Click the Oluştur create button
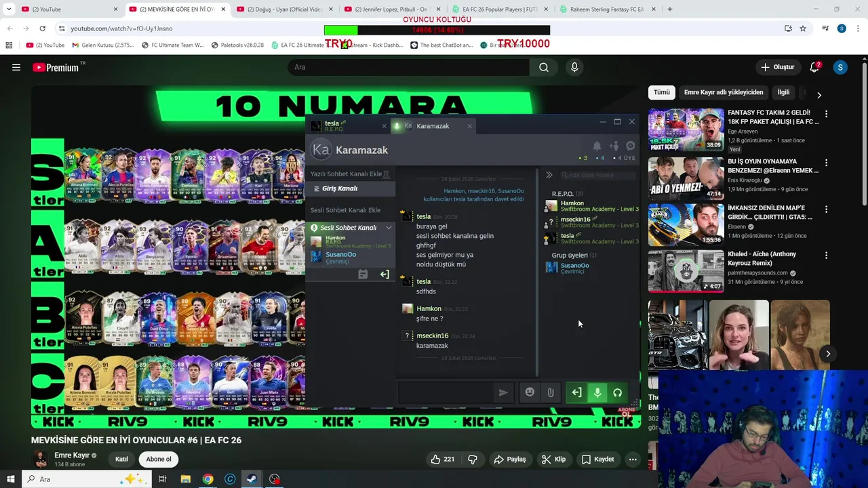Image resolution: width=868 pixels, height=488 pixels. (777, 67)
